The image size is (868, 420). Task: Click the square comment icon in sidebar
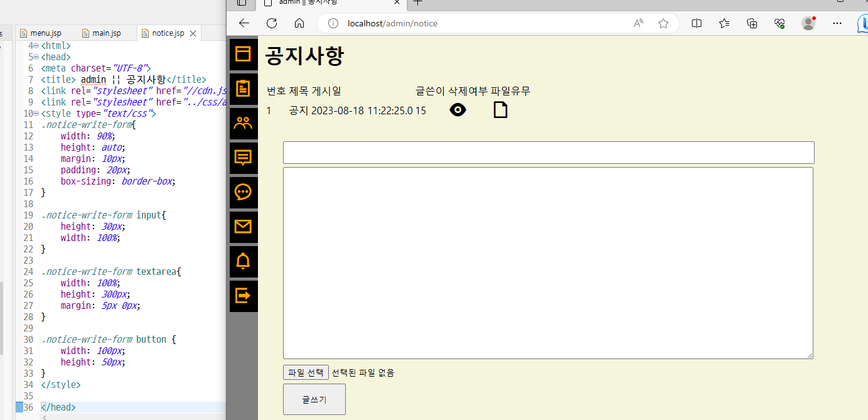[x=243, y=158]
